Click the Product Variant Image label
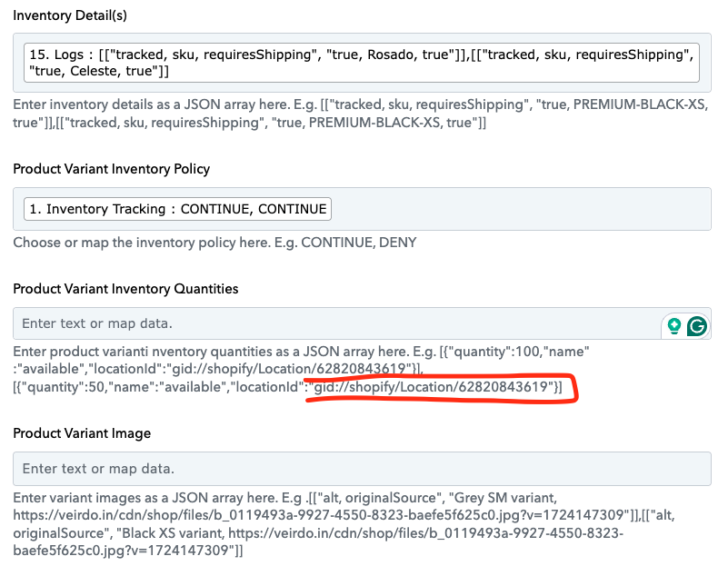Image resolution: width=728 pixels, height=576 pixels. (x=82, y=433)
